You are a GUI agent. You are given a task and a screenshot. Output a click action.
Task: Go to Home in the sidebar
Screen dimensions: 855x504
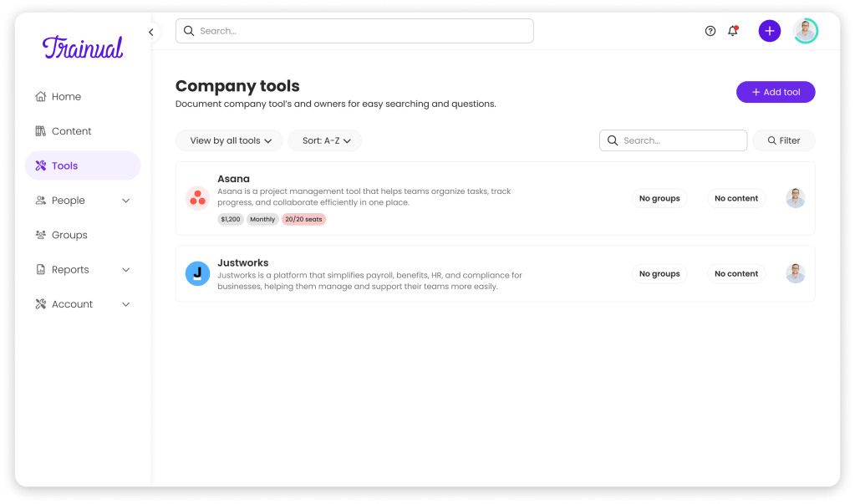66,97
